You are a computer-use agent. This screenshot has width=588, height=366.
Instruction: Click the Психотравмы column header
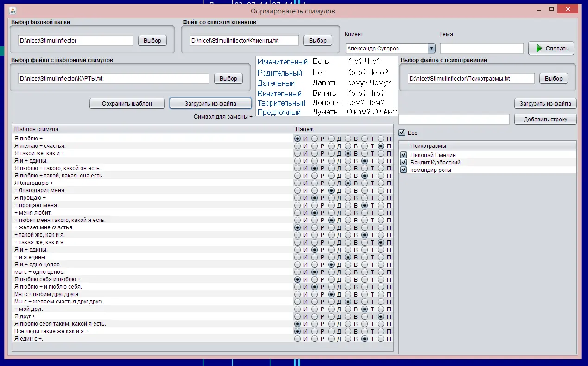(492, 145)
